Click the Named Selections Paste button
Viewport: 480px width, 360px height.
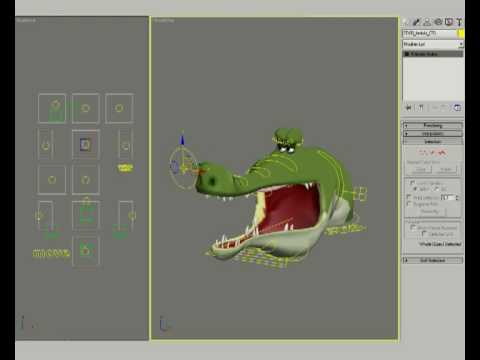[446, 170]
